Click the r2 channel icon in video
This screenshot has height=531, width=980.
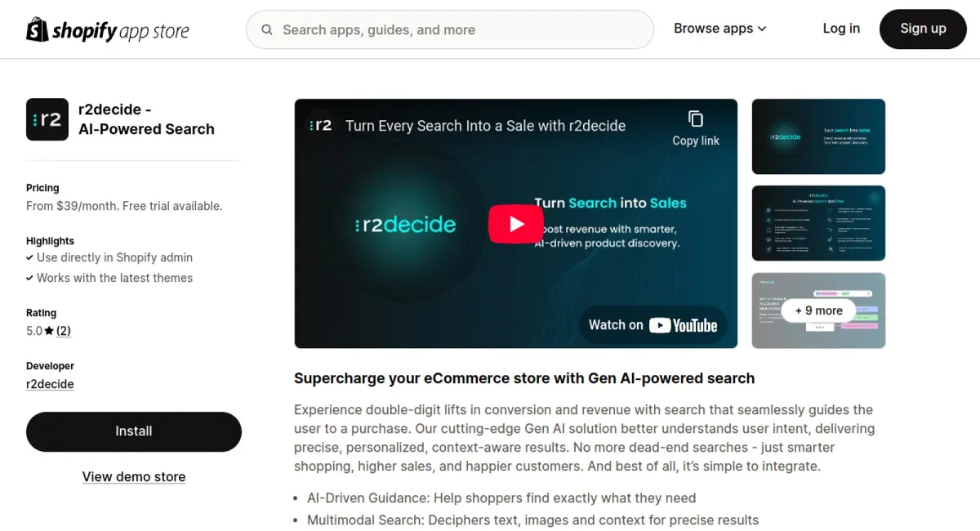pos(320,125)
